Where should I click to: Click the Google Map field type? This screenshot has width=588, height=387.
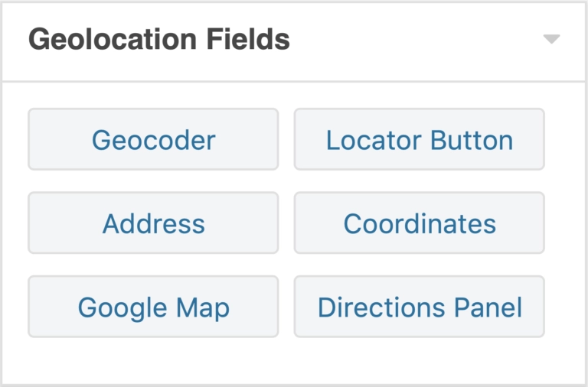pos(153,307)
